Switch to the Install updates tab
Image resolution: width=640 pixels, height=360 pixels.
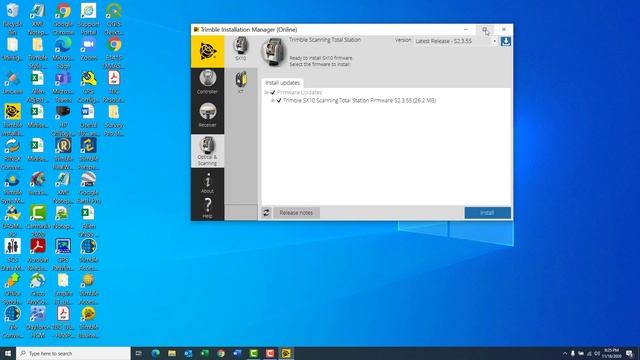[282, 82]
